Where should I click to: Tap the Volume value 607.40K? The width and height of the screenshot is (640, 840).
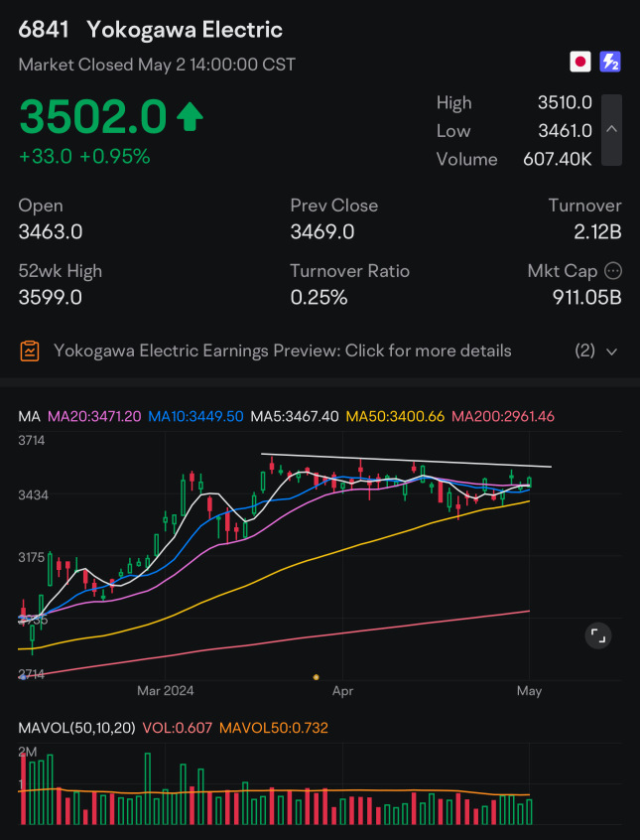(x=558, y=159)
